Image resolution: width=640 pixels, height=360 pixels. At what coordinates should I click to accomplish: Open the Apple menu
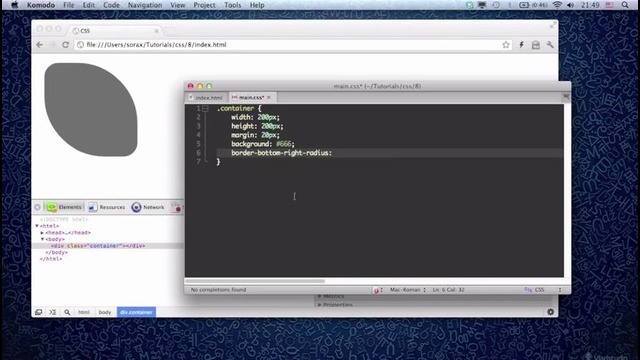[x=14, y=5]
